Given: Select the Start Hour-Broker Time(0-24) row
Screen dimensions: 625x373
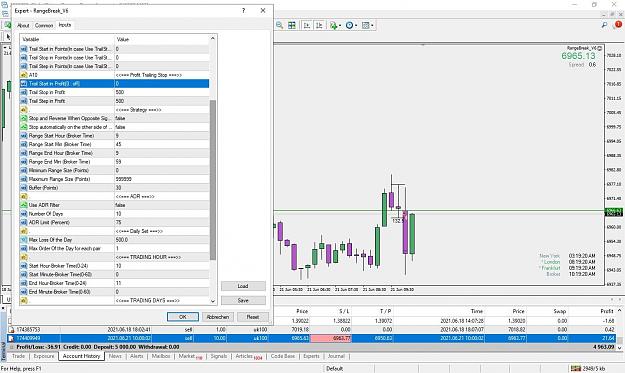Looking at the screenshot, I should point(114,266).
